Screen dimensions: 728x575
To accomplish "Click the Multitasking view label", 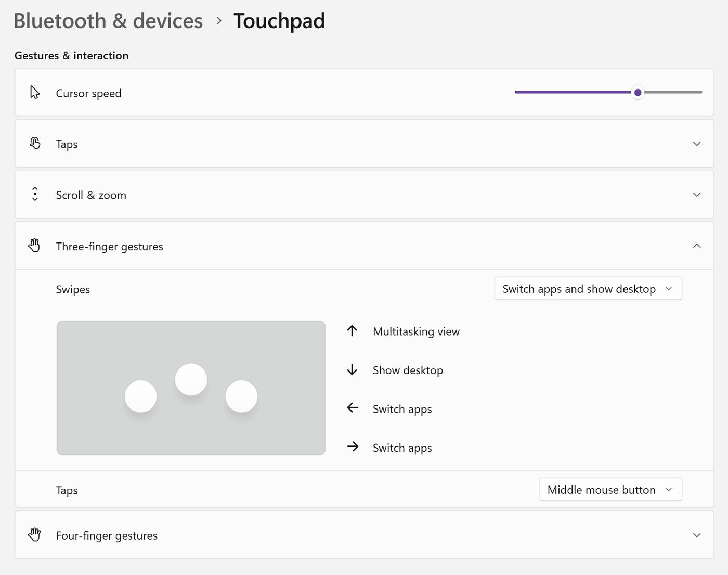I will click(x=415, y=331).
